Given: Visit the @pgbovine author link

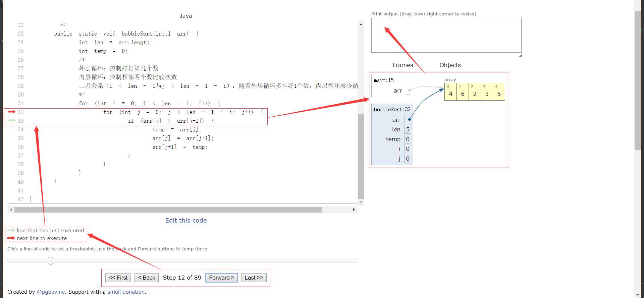Looking at the screenshot, I should pyautogui.click(x=51, y=292).
